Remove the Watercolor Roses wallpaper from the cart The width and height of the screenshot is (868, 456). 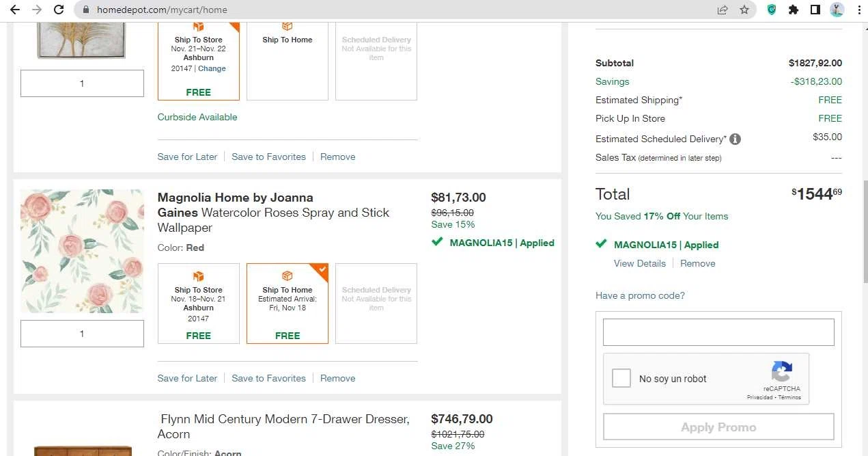(337, 378)
